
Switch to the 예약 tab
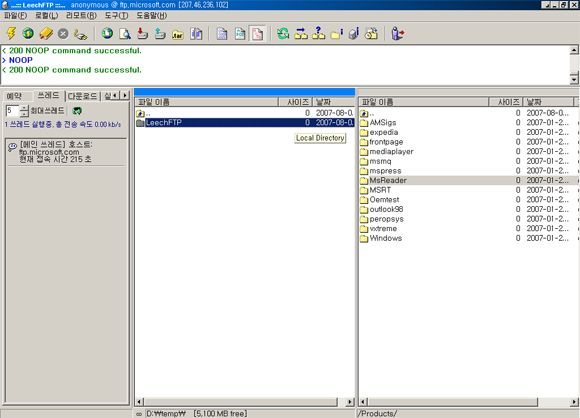pos(14,96)
